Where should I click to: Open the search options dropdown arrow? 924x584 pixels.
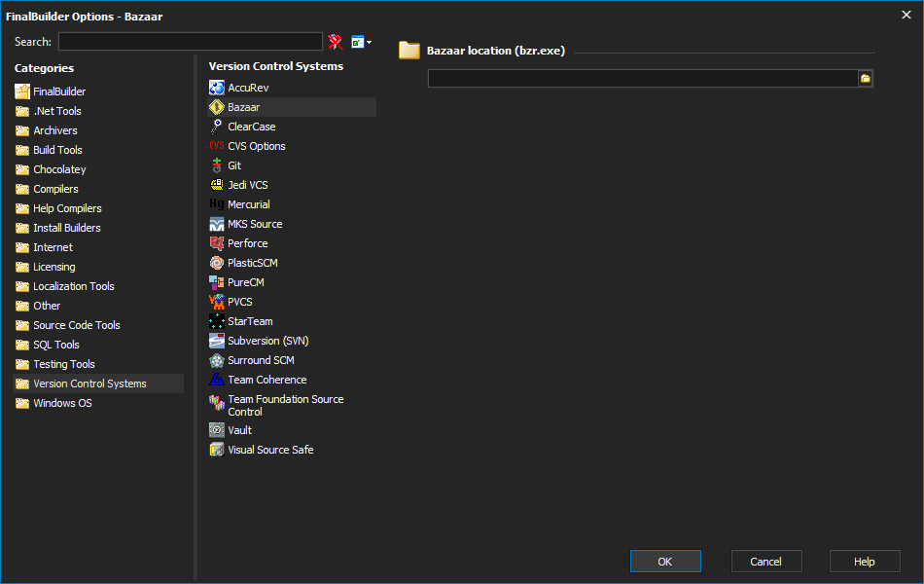coord(369,43)
